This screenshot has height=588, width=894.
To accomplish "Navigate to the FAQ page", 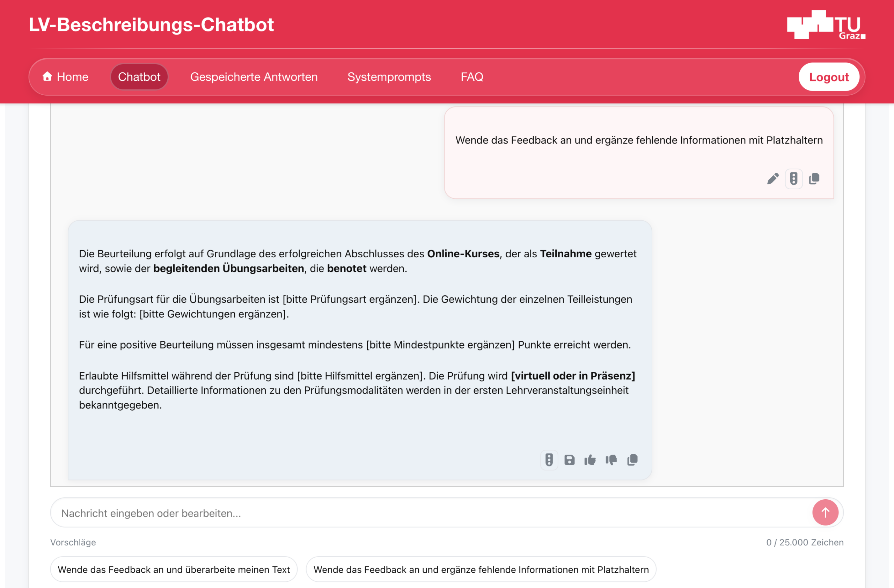I will pyautogui.click(x=472, y=76).
